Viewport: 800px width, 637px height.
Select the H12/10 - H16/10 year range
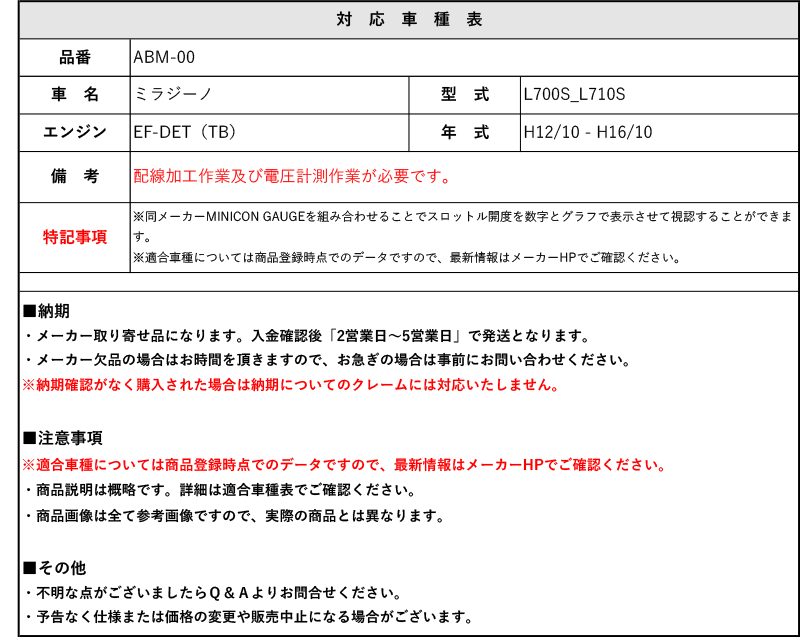[x=588, y=132]
